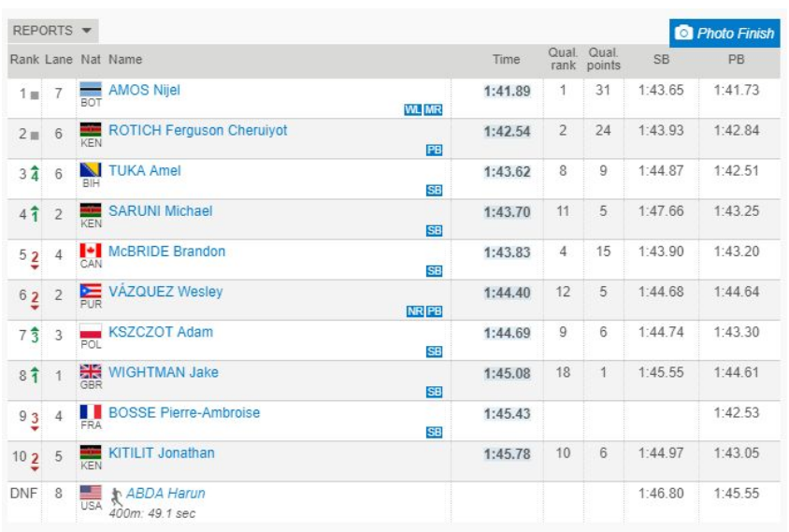This screenshot has width=789, height=532.
Task: Click the NR badge on VÁZQUEZ row
Action: tap(415, 311)
